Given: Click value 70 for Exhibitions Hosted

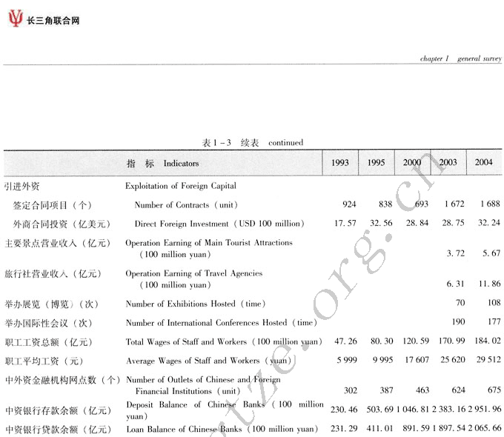Looking at the screenshot, I should click(x=460, y=303).
